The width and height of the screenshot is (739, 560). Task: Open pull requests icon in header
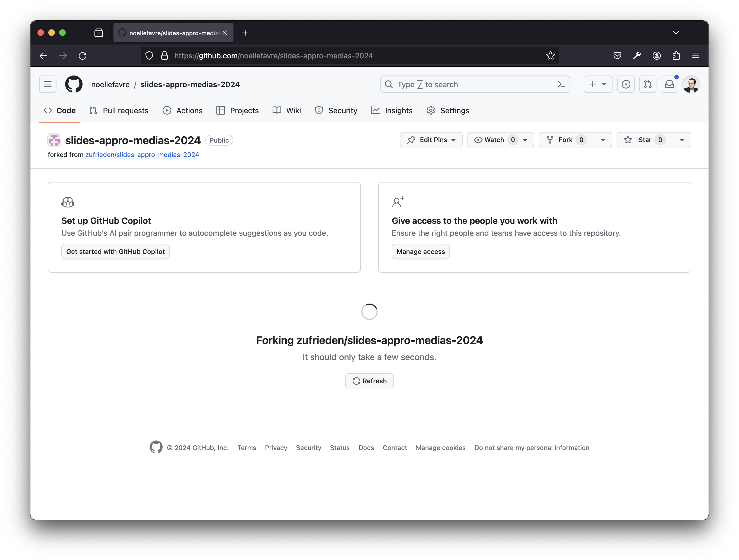pyautogui.click(x=648, y=84)
